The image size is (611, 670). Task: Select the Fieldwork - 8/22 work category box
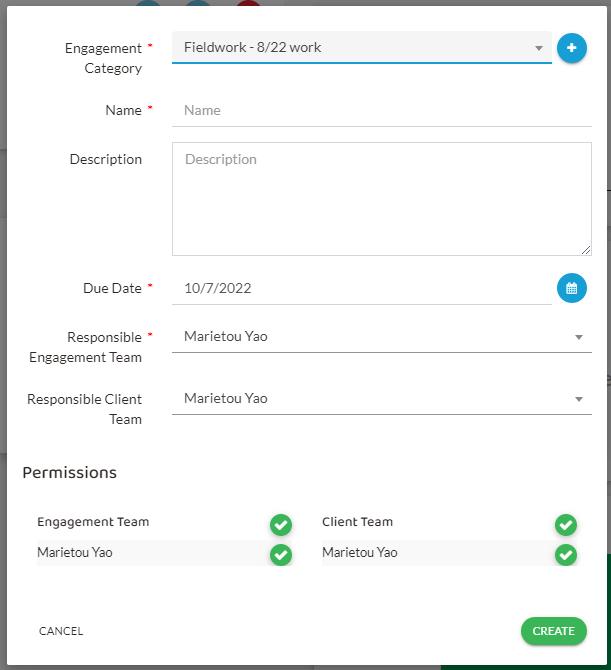click(x=350, y=47)
